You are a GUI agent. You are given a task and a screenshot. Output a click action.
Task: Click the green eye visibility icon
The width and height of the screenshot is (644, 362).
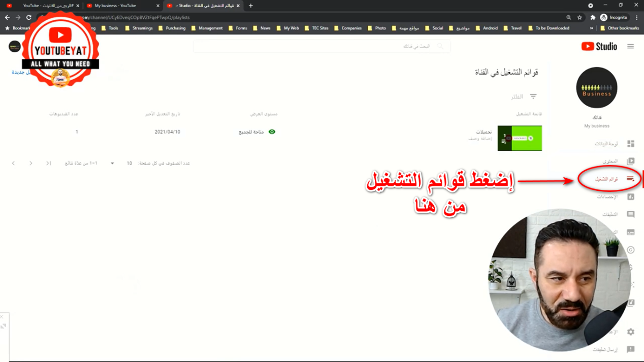pyautogui.click(x=272, y=132)
